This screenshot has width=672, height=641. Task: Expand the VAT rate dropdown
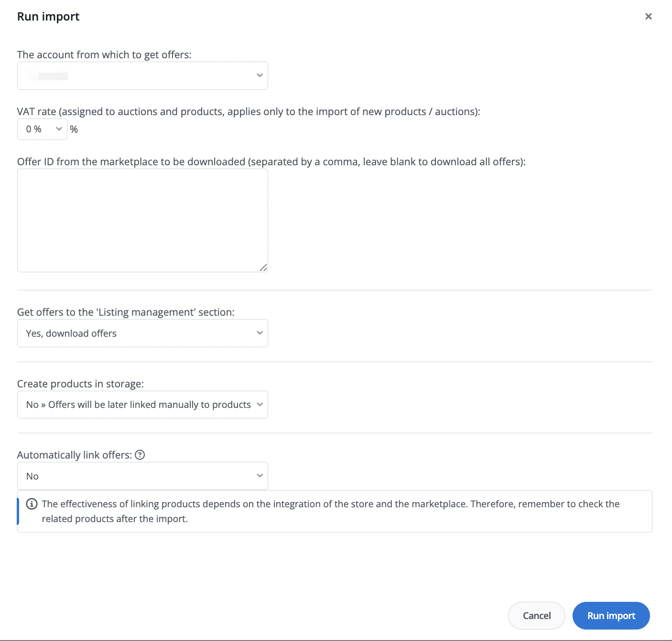[42, 129]
